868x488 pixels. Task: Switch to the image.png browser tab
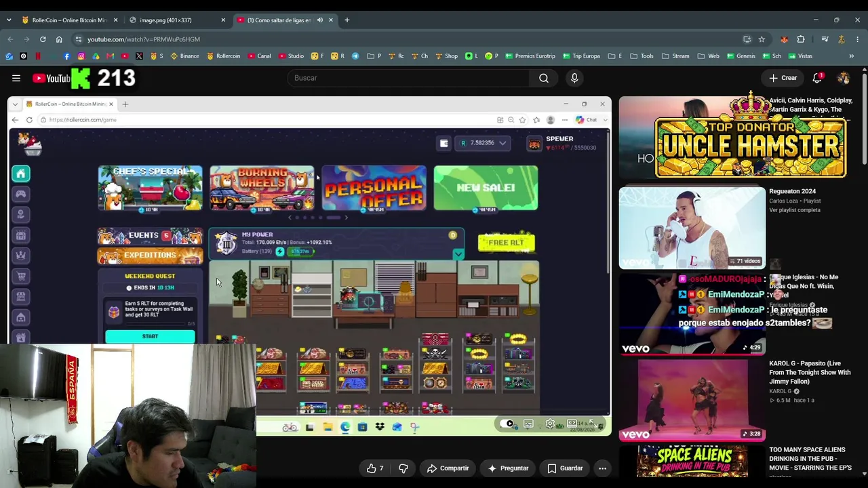tap(176, 20)
